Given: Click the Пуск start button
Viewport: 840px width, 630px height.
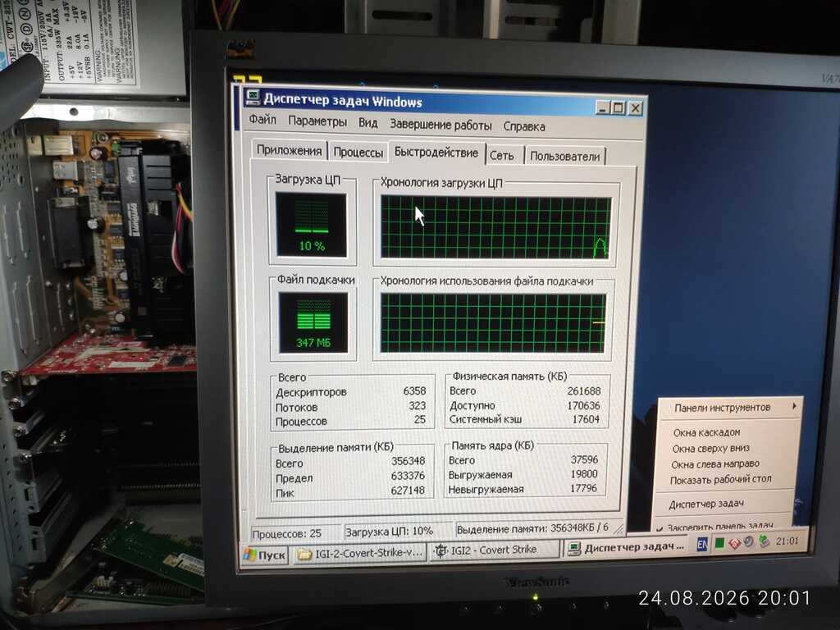Looking at the screenshot, I should click(x=265, y=555).
